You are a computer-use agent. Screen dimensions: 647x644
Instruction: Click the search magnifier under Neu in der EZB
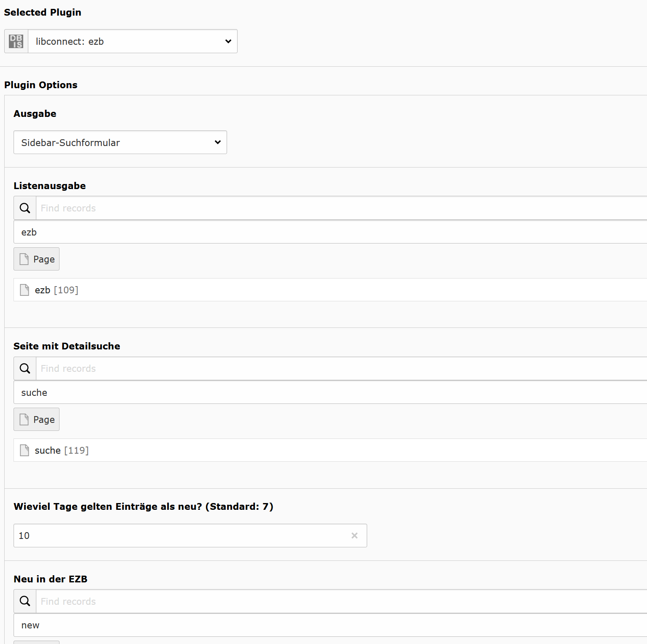24,601
